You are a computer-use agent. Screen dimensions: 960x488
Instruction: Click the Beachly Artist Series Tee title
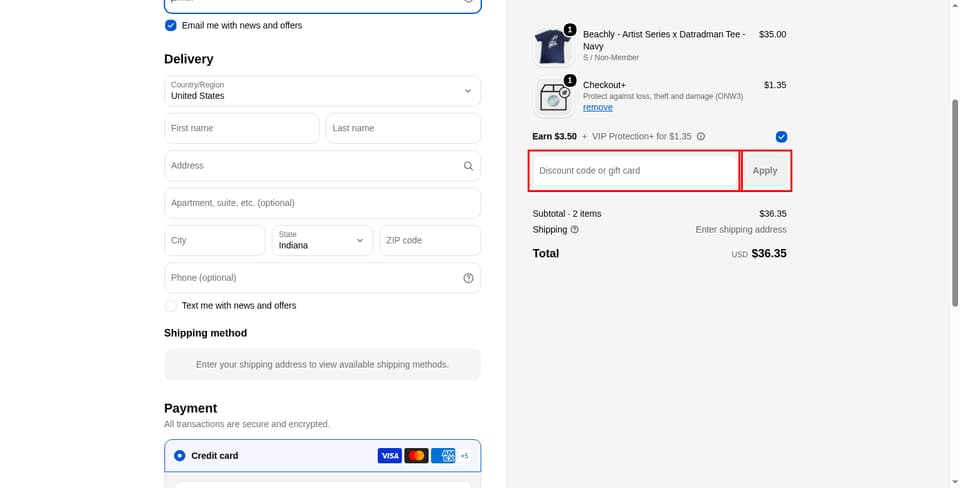664,40
